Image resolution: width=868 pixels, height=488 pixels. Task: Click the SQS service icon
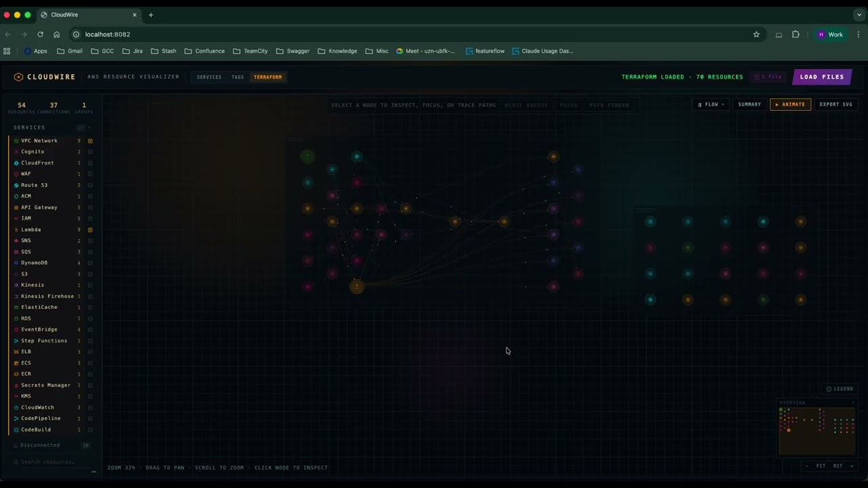click(16, 252)
